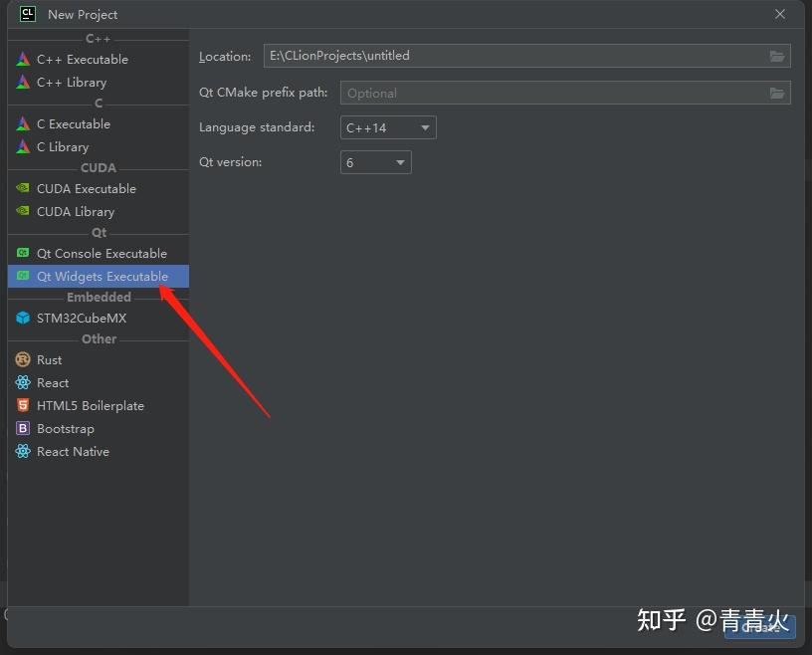Browse for Location folder
Image resolution: width=812 pixels, height=655 pixels.
click(x=777, y=56)
